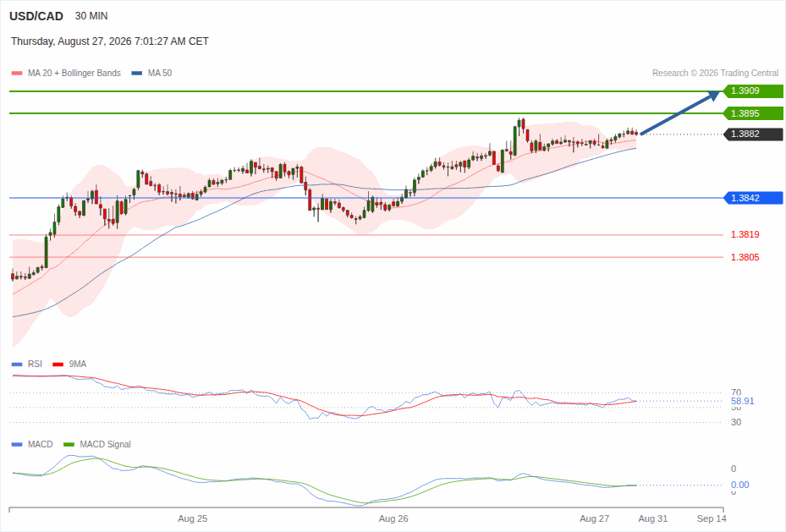Click the green MACD Signal legend swatch
This screenshot has width=786, height=532.
coord(69,444)
